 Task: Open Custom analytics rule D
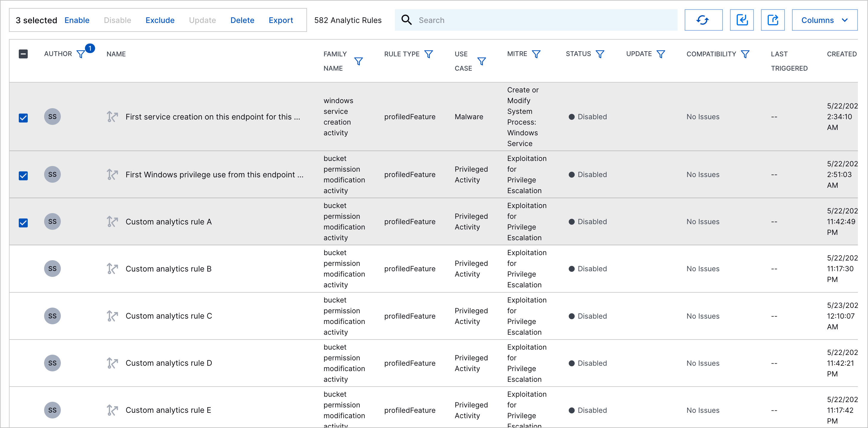[169, 363]
